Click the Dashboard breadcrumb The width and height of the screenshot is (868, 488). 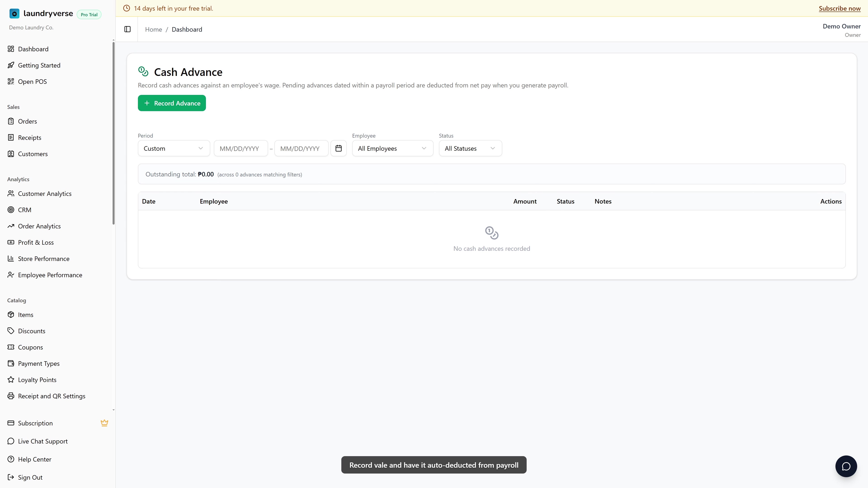pos(187,29)
